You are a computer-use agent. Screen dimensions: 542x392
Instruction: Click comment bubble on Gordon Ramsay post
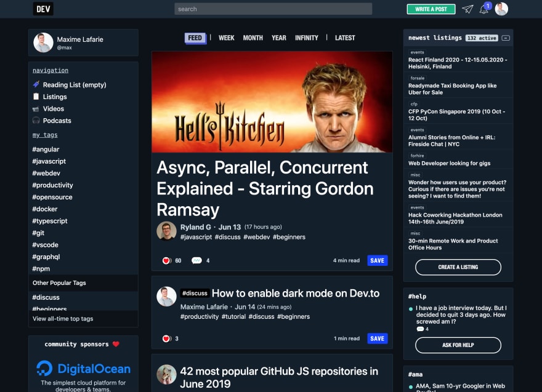[x=196, y=260]
